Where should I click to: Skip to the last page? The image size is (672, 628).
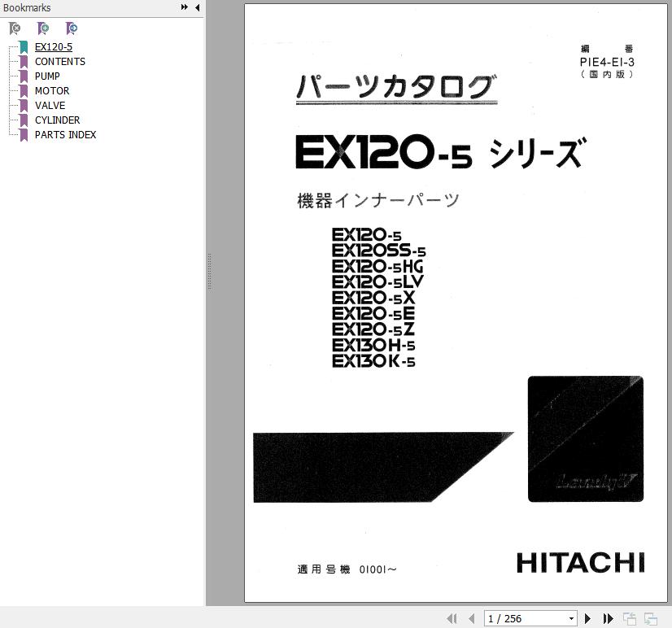click(608, 618)
